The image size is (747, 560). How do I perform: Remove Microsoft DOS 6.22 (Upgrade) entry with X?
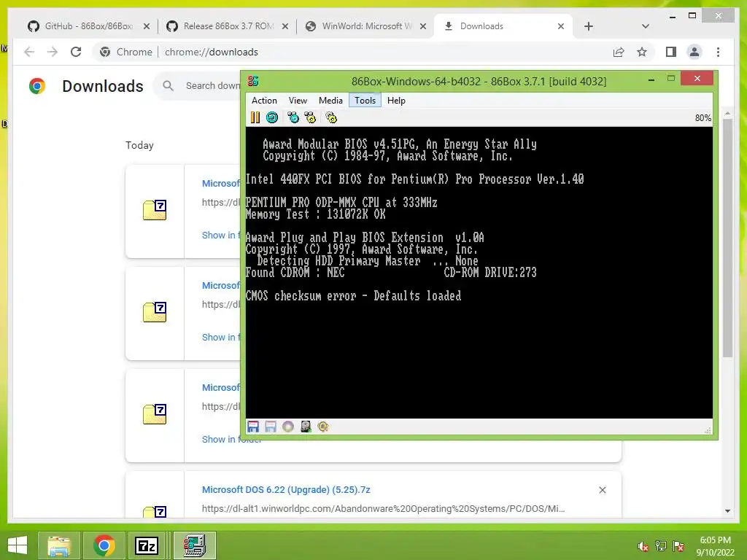(602, 490)
